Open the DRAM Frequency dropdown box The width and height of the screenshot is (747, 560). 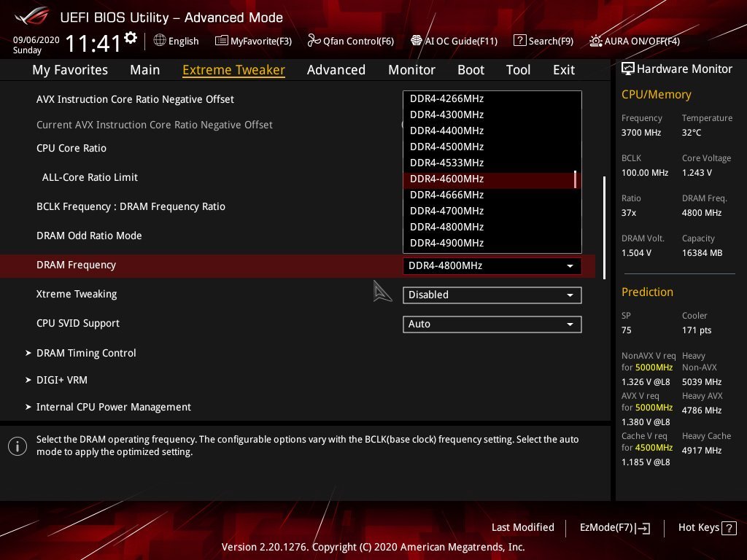[x=492, y=265]
